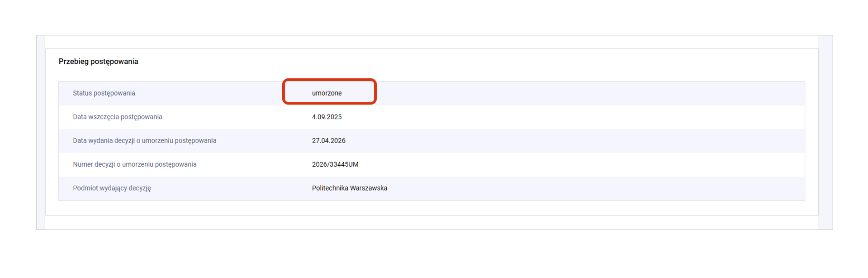Click the word "Warszawska" in issuing entity
868x278 pixels.
pos(369,188)
